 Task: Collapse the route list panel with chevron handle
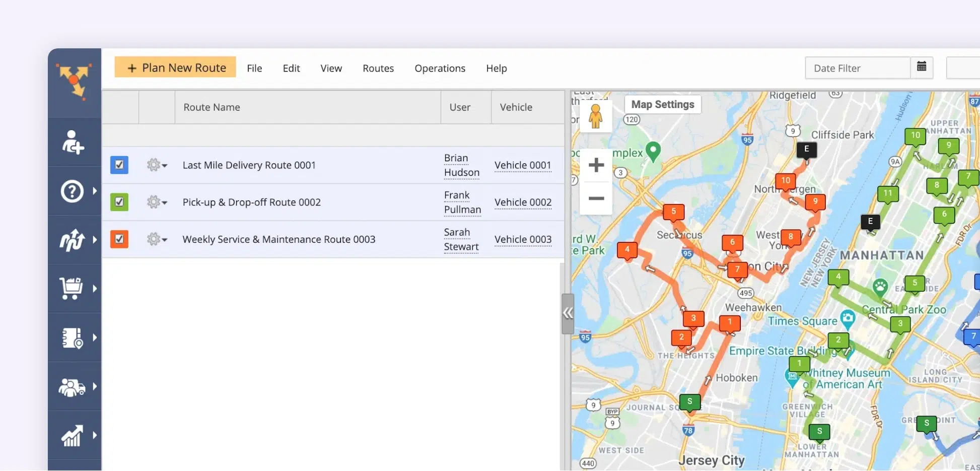568,313
